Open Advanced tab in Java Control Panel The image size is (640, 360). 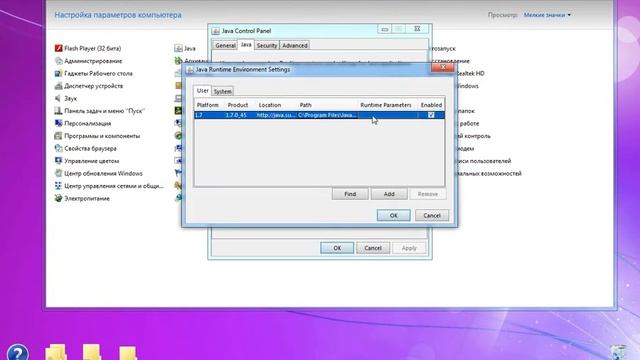pos(295,45)
